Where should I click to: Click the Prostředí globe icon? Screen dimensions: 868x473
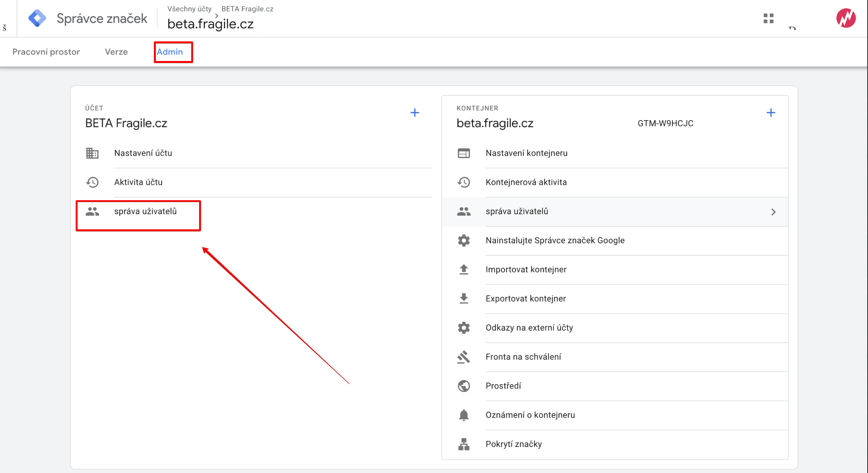point(464,386)
